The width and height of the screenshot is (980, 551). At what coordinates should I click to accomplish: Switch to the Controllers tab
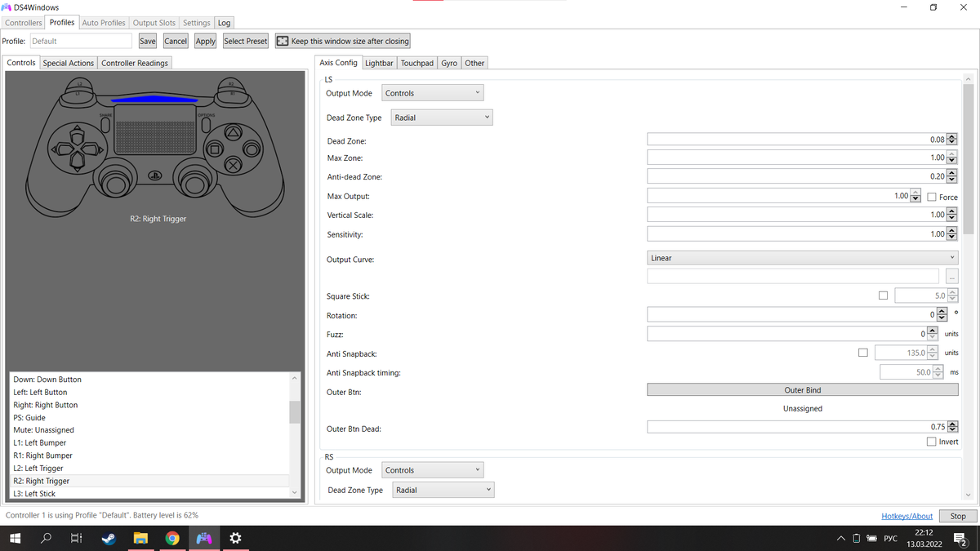(24, 23)
